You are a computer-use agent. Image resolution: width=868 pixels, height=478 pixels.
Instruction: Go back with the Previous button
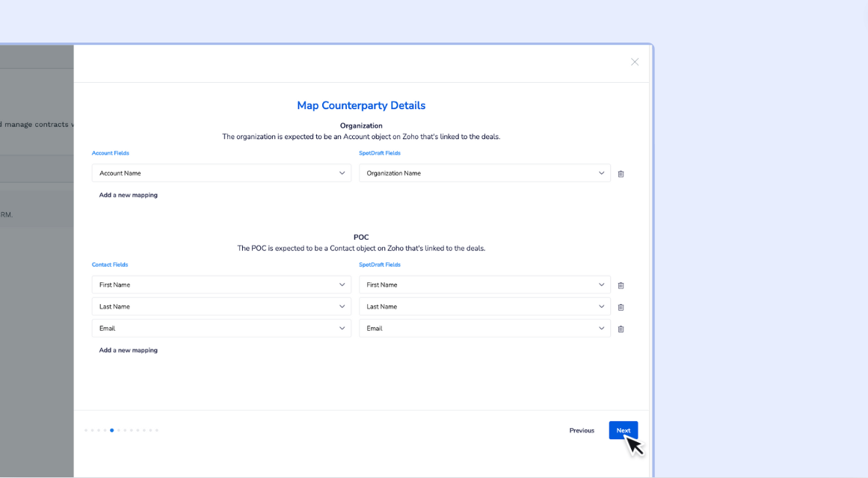pos(582,430)
